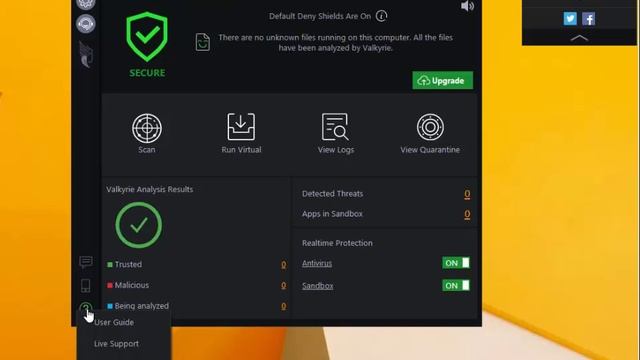Image resolution: width=640 pixels, height=360 pixels.
Task: Click the sidebar dragon logo icon
Action: [x=86, y=54]
